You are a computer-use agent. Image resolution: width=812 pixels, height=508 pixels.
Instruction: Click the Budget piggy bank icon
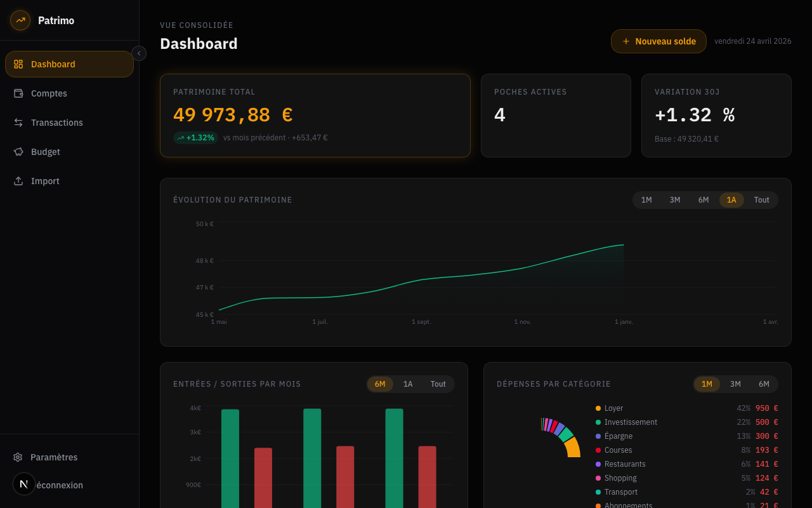click(x=18, y=152)
